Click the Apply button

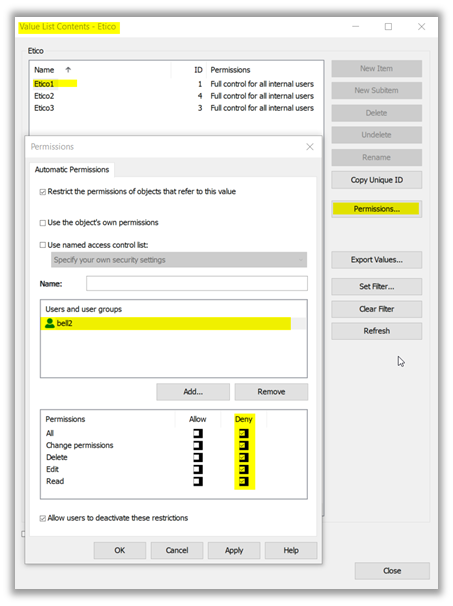coord(234,550)
